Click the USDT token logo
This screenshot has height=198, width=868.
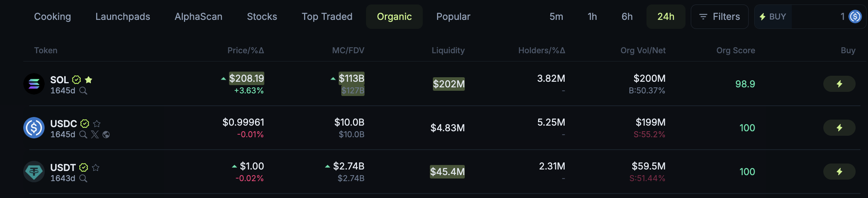point(34,171)
